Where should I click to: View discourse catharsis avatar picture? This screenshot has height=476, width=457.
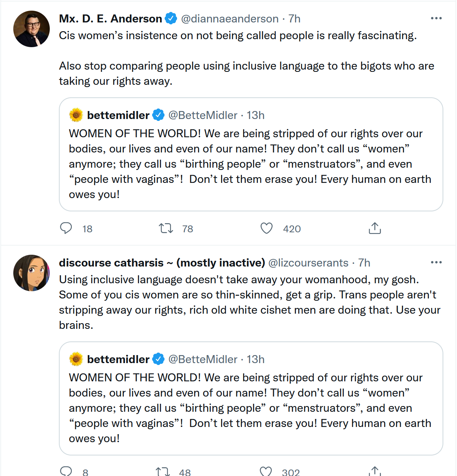pyautogui.click(x=32, y=273)
